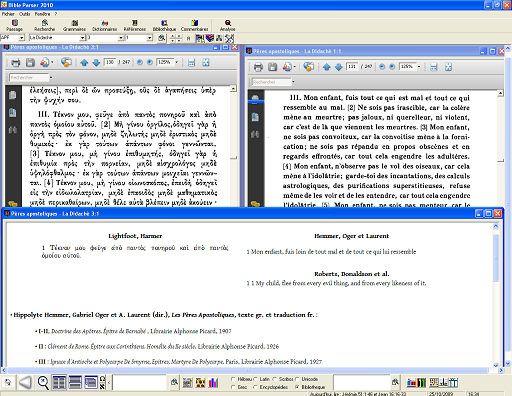
Task: Open the Commentaires toolbar button
Action: (x=195, y=25)
